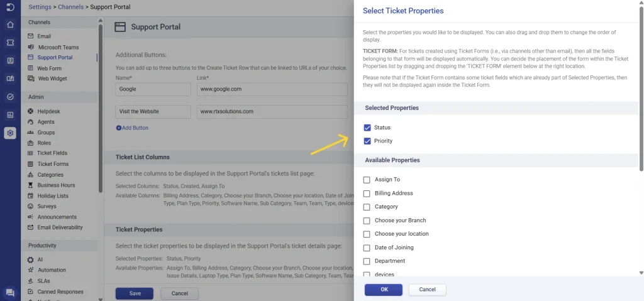The image size is (644, 301).
Task: Check the Billing Address checkbox
Action: 367,194
